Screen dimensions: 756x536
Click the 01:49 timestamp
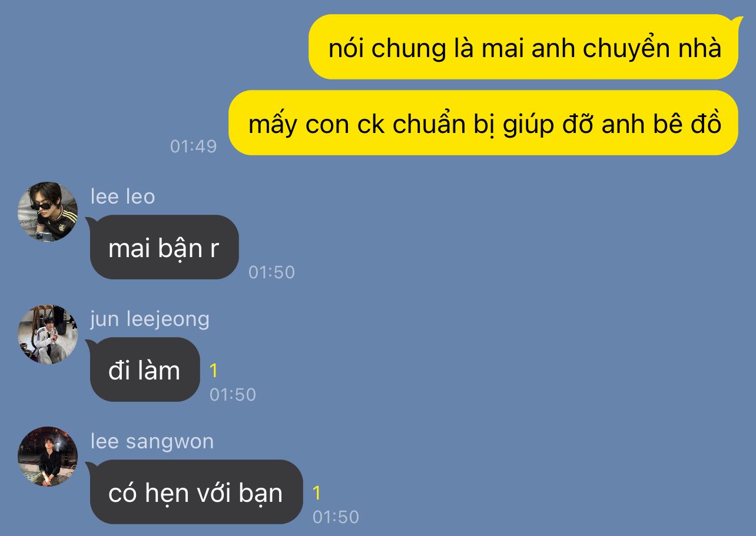click(193, 146)
